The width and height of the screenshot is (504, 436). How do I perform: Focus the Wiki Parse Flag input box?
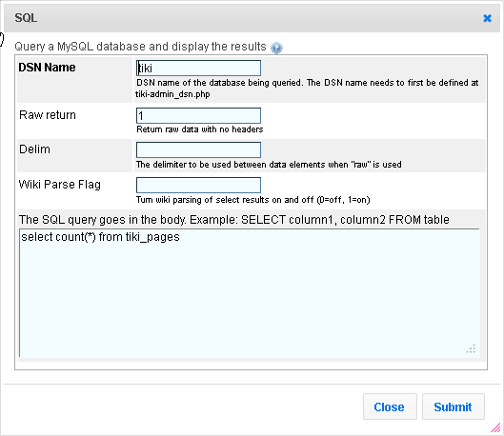(x=198, y=186)
